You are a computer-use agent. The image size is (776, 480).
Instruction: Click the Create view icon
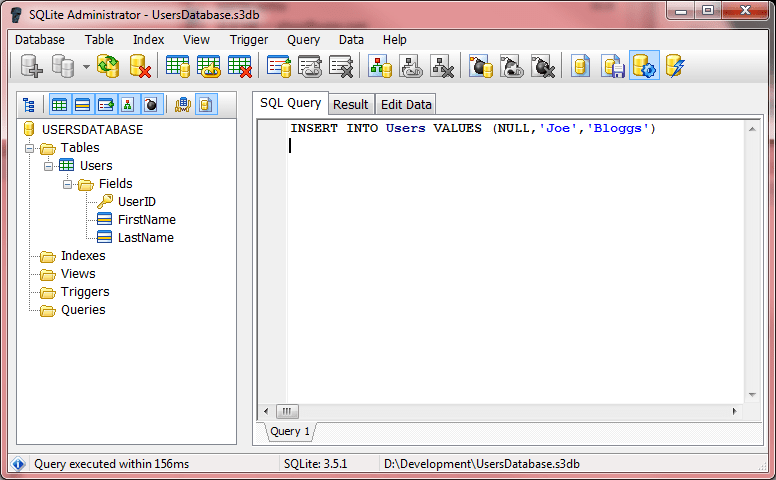pyautogui.click(x=380, y=66)
